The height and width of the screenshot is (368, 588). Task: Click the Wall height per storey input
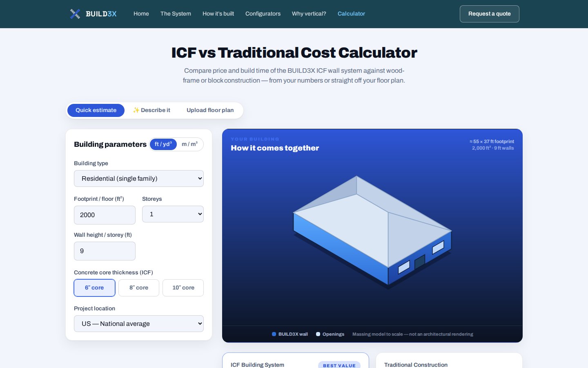(105, 251)
